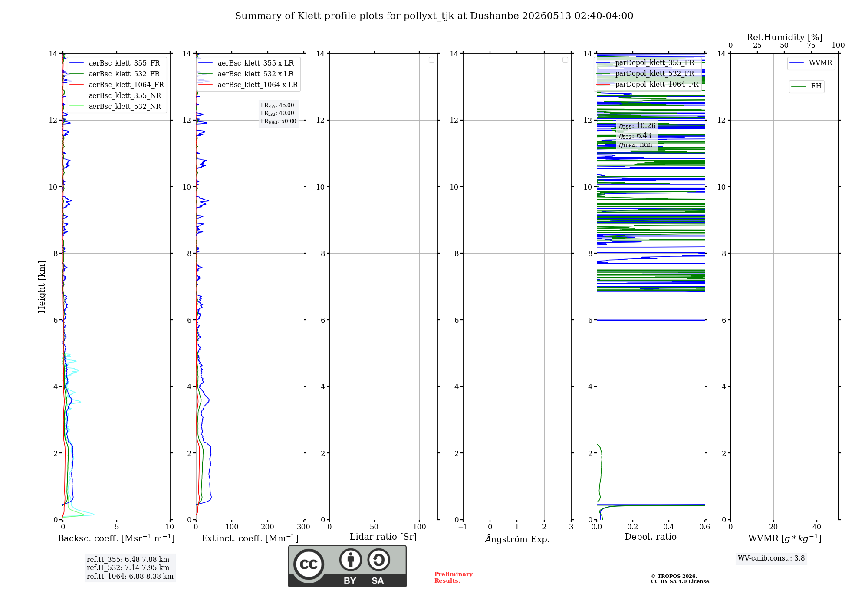Image resolution: width=868 pixels, height=590 pixels.
Task: Click the aerBsc_klett_355 x LR legend entry
Action: [246, 63]
